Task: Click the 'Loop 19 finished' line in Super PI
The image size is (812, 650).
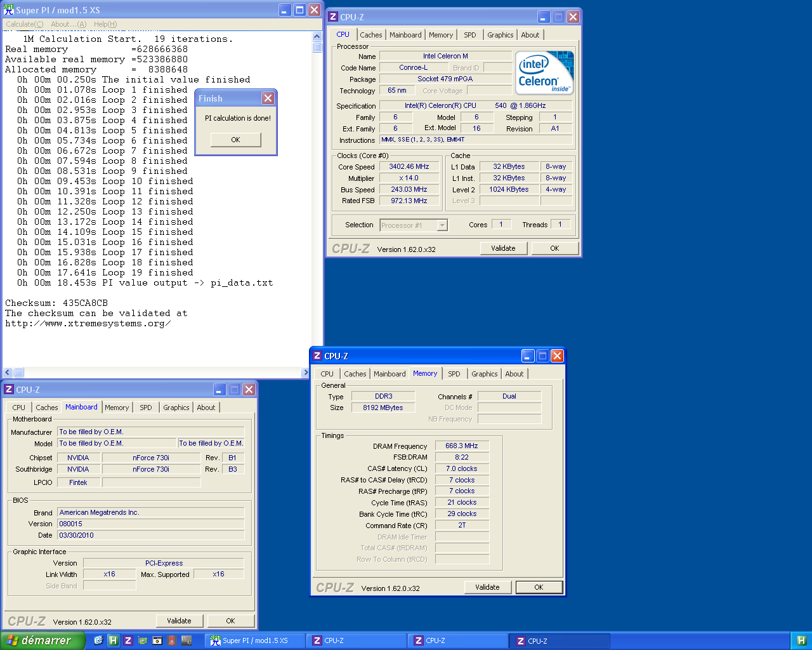Action: tap(105, 272)
